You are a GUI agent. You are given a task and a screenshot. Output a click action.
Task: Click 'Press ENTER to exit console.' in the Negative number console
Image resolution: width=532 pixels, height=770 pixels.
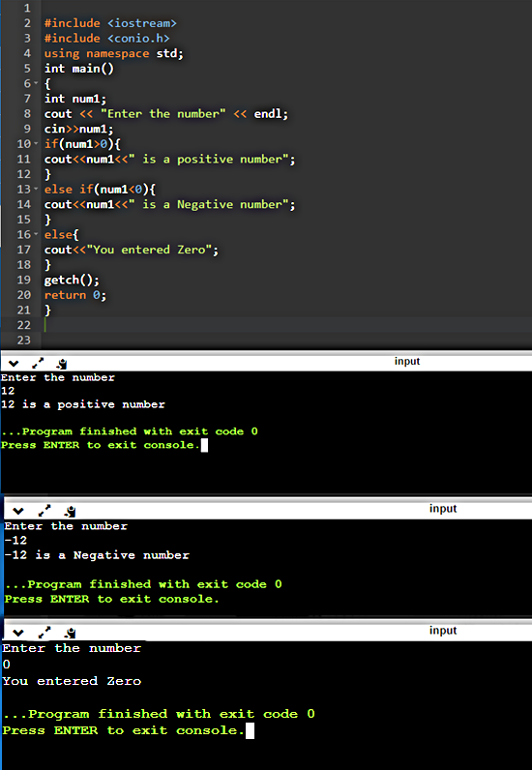[111, 599]
